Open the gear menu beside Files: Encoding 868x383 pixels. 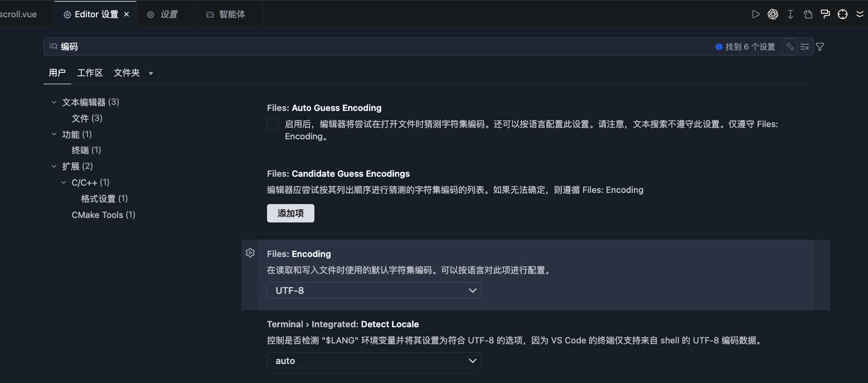pyautogui.click(x=250, y=253)
